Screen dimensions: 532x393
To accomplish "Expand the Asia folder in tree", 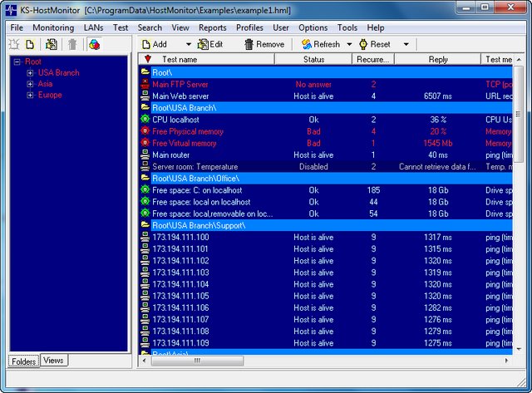I will (30, 84).
